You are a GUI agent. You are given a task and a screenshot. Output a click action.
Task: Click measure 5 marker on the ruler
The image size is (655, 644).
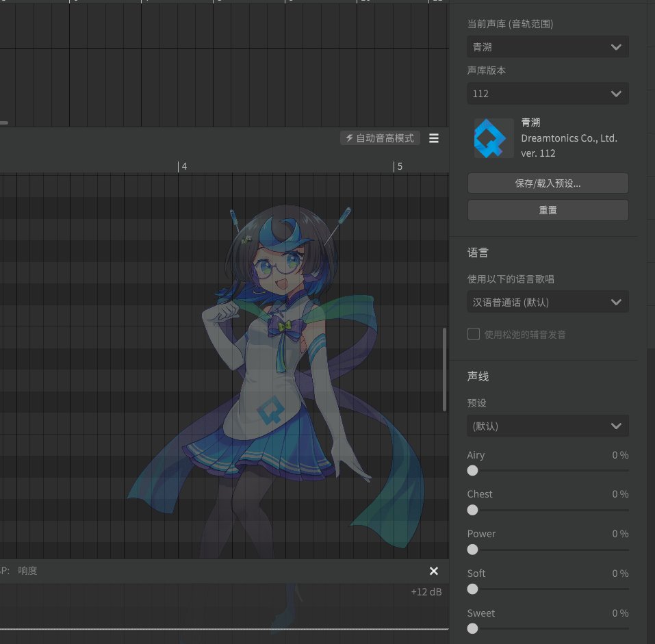click(398, 166)
